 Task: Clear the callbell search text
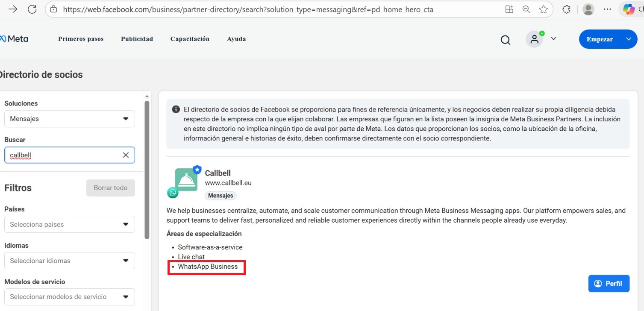(126, 155)
